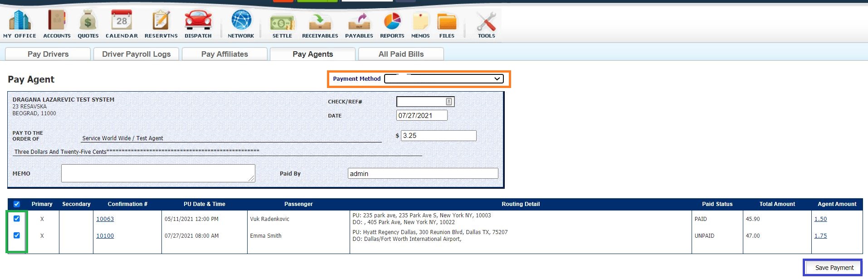Click into the Memo text area
This screenshot has width=868, height=279.
click(158, 173)
